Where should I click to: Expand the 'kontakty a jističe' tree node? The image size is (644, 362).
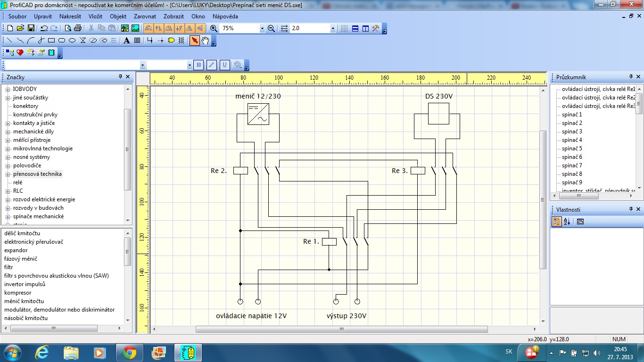8,123
